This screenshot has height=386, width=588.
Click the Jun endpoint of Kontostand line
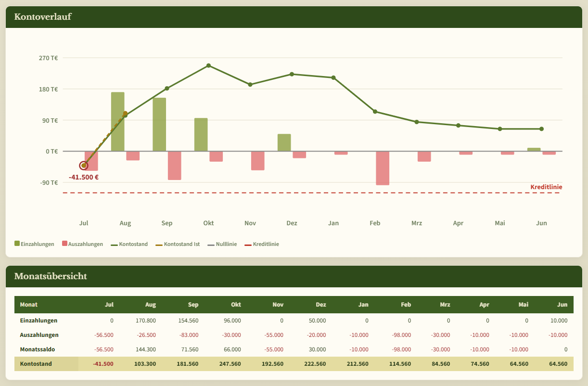(541, 129)
